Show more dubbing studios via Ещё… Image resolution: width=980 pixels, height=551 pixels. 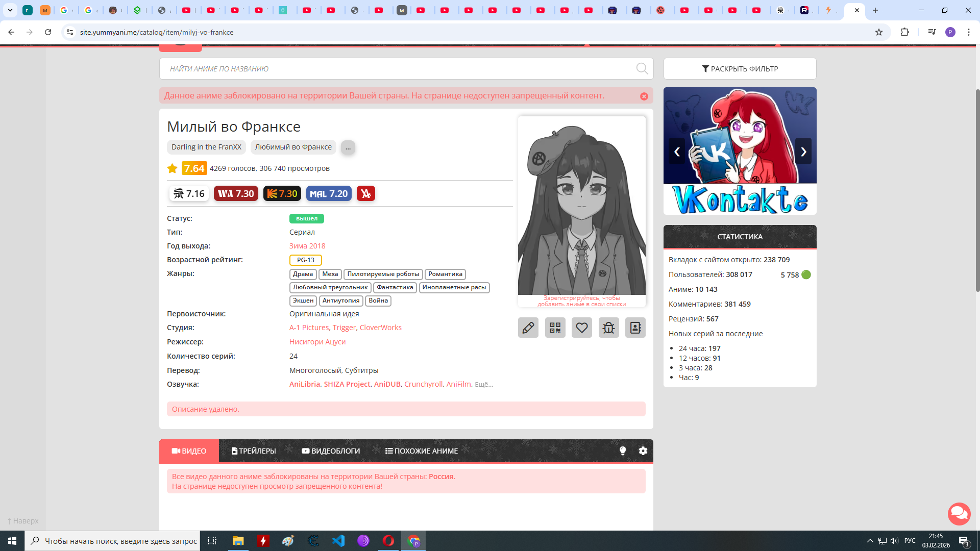point(484,385)
